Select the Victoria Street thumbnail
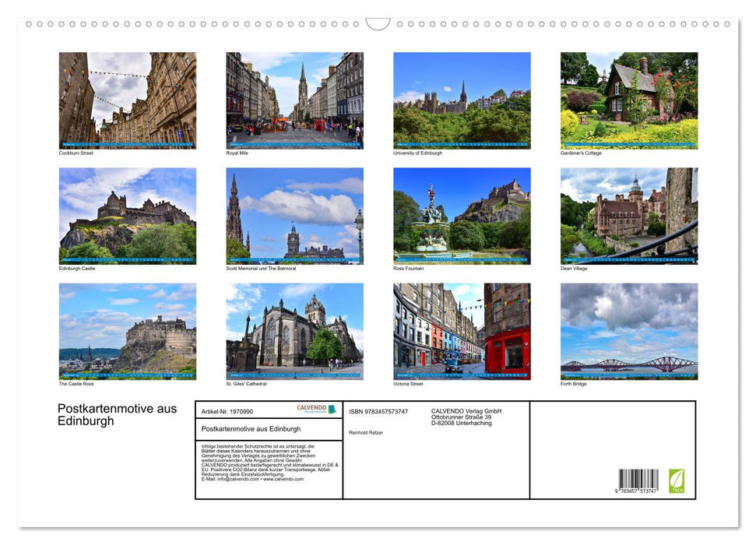 462,331
